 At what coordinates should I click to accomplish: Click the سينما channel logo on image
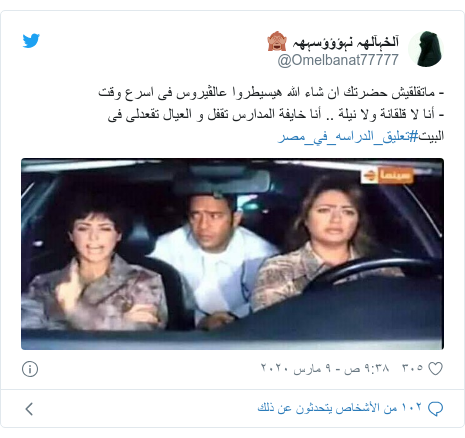point(387,175)
